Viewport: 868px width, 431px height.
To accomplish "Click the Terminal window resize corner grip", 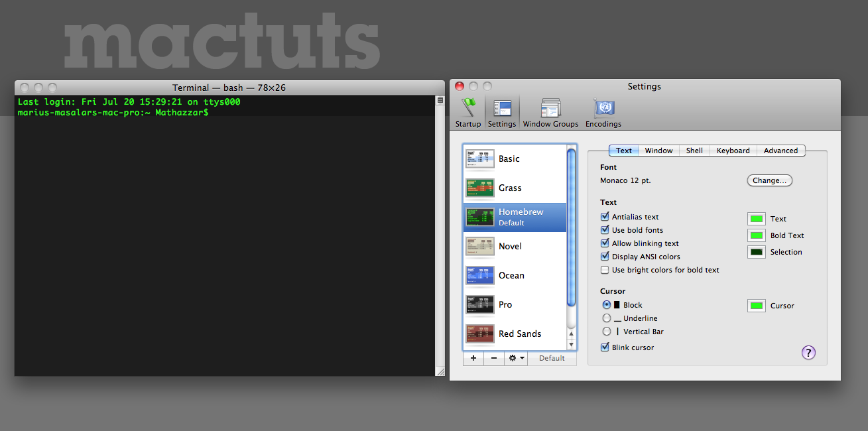I will (440, 371).
